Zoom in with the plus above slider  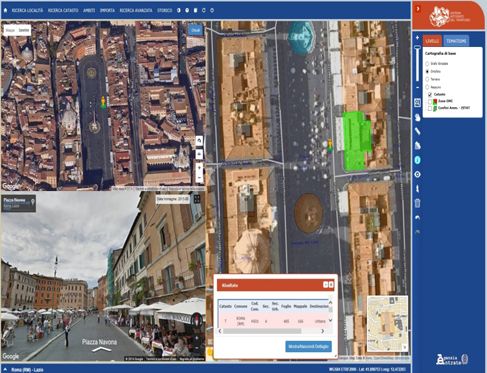417,38
